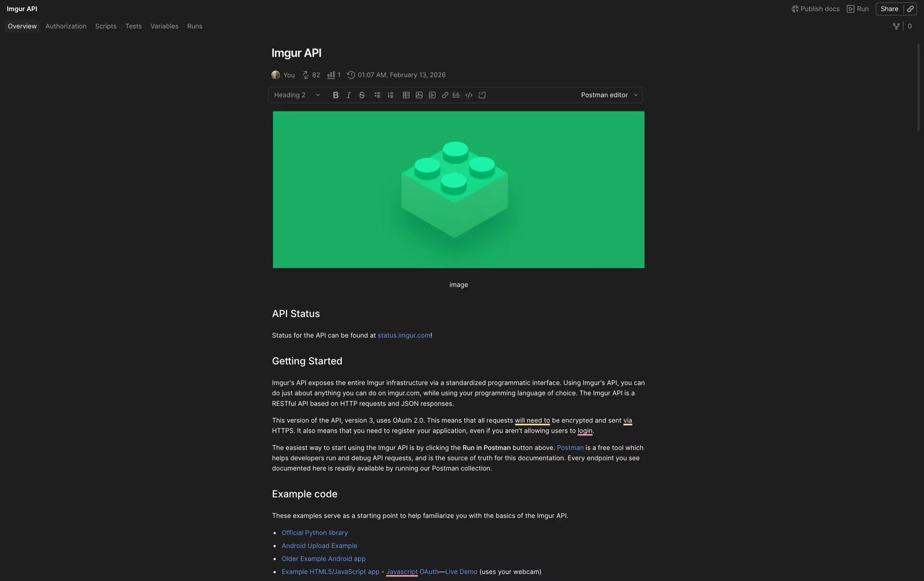
Task: Click the globe icon next to Publish docs
Action: tap(795, 9)
